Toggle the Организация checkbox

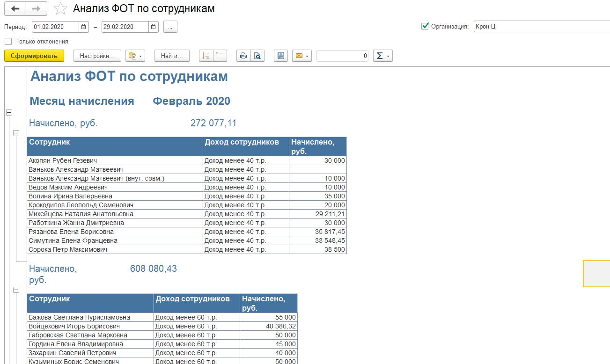pos(425,26)
